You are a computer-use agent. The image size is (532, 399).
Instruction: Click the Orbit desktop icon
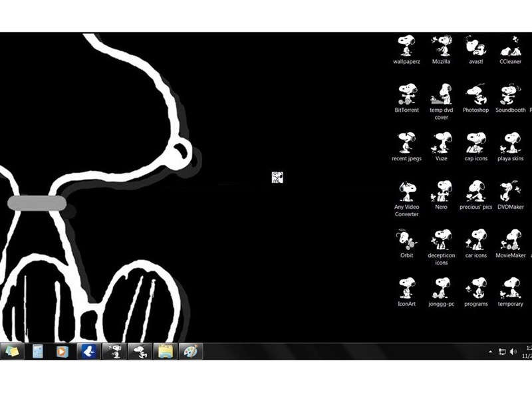pos(406,243)
